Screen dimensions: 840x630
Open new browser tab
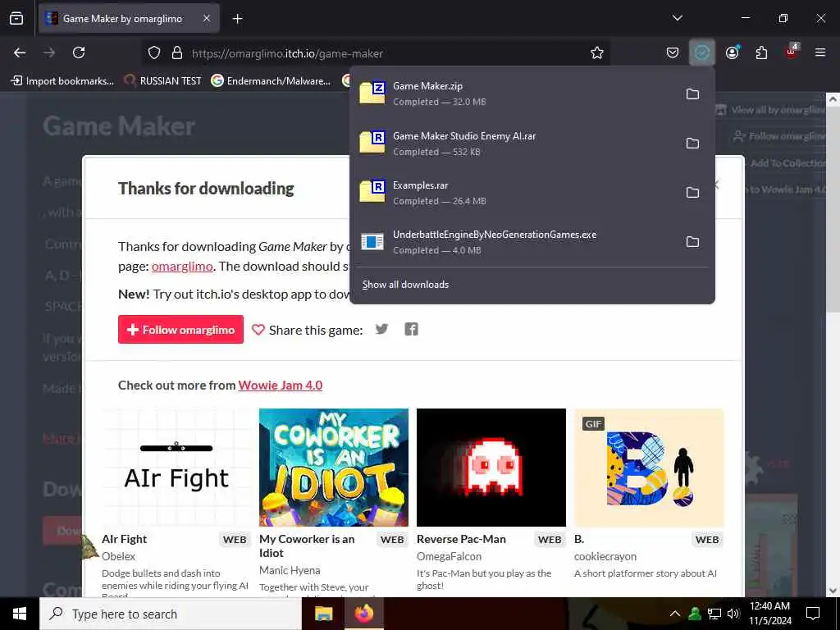[x=237, y=19]
